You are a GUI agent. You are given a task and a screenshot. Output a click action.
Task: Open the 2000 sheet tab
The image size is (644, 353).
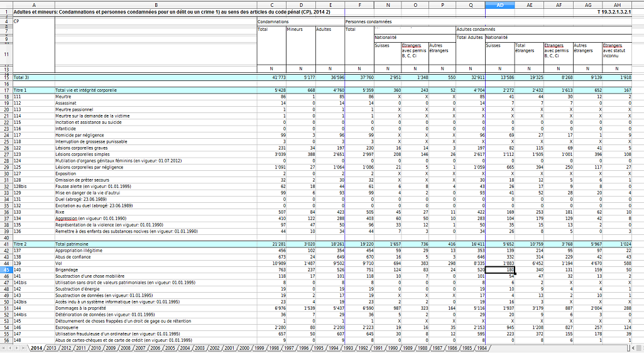[x=243, y=348]
